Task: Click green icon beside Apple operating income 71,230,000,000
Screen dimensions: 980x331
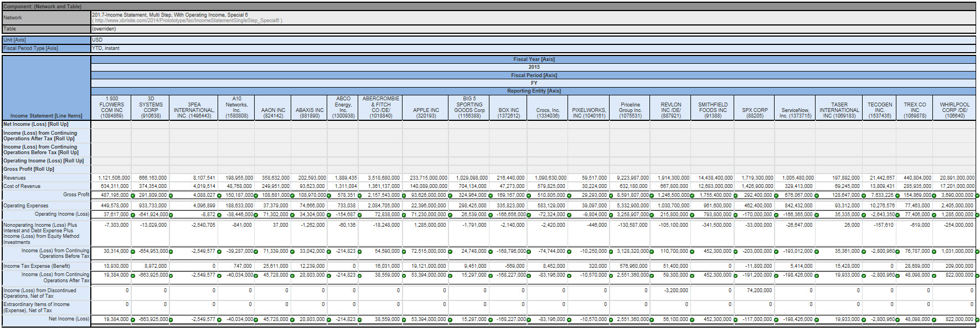Action: click(451, 215)
